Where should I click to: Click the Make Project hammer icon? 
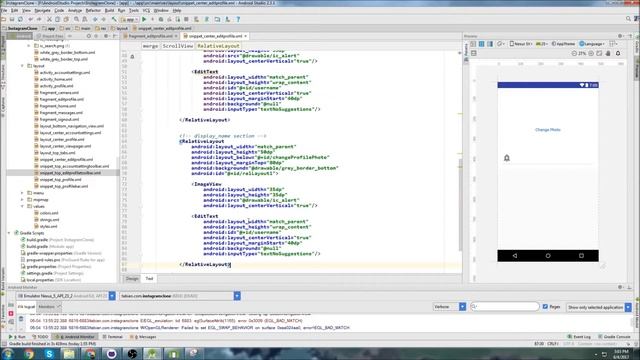[x=114, y=19]
